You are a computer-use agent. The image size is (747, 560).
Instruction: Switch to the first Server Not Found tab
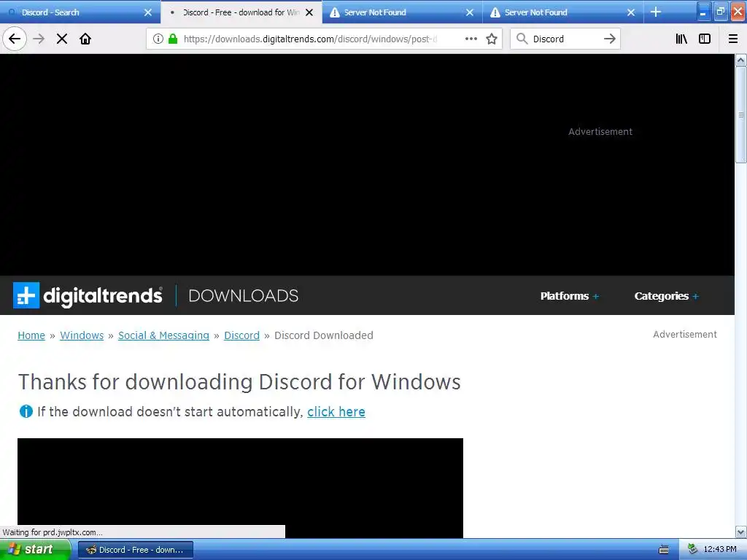click(402, 12)
